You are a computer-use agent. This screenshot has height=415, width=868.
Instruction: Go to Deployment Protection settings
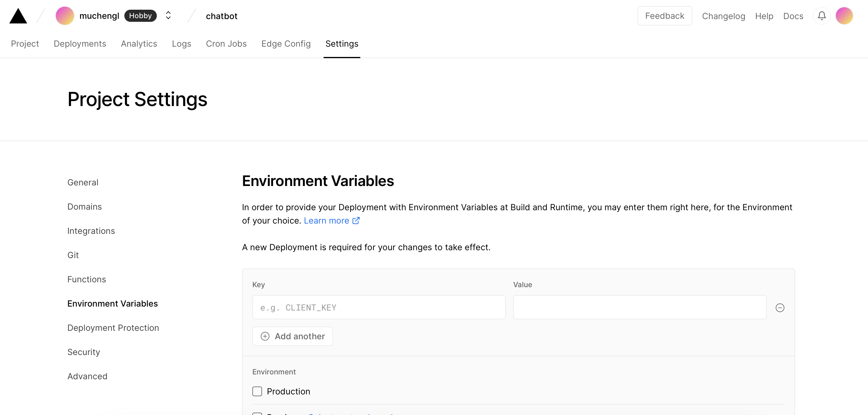[x=113, y=327]
